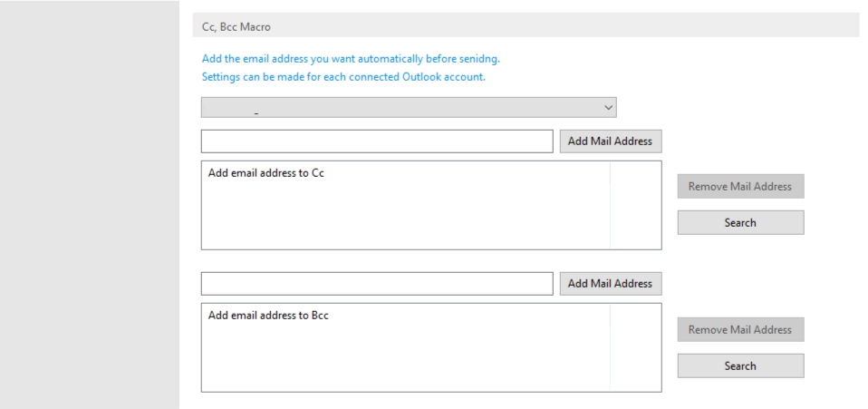Click the 'Settings can be made' description text
Viewport: 868px width, 409px height.
click(x=343, y=77)
